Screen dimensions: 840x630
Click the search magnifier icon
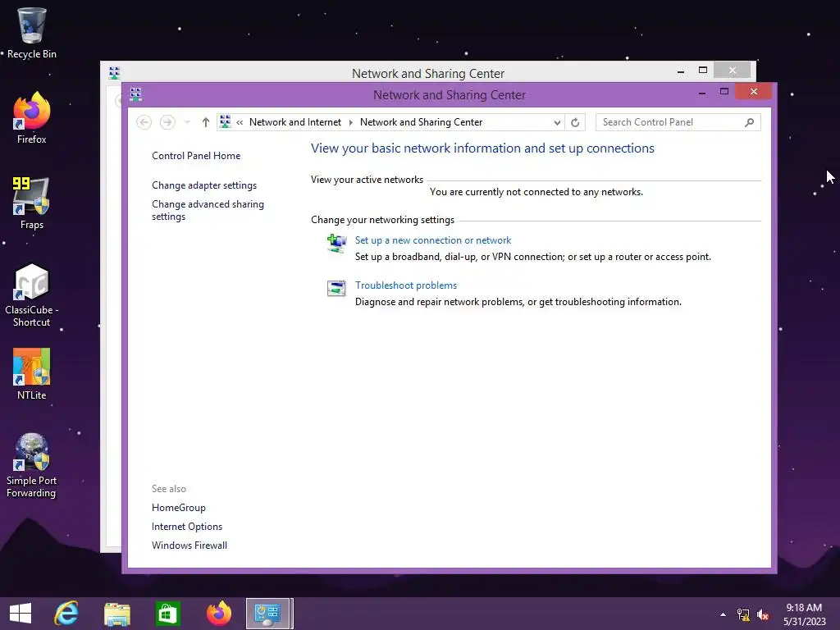(749, 122)
